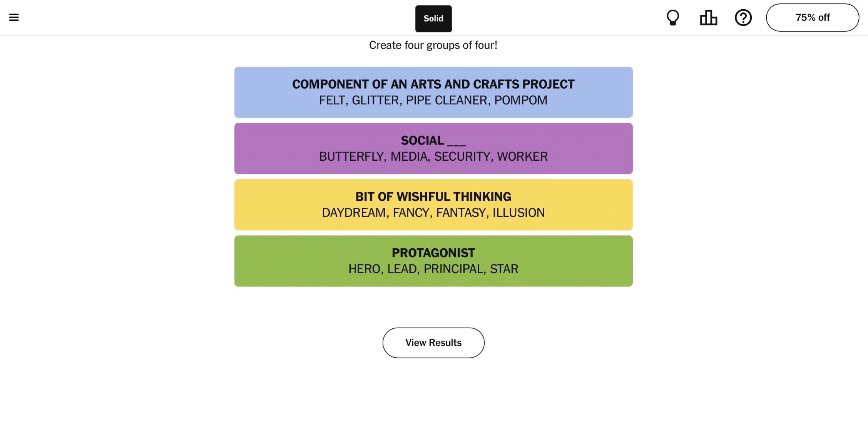Click the lightbulb hints icon
Viewport: 868px width, 437px height.
tap(672, 18)
